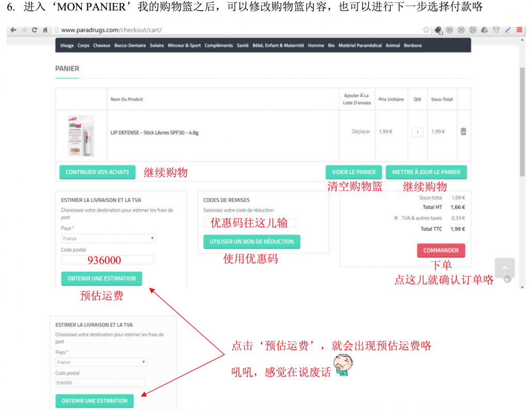The height and width of the screenshot is (410, 532).
Task: Open the browser hamburger menu
Action: (519, 30)
